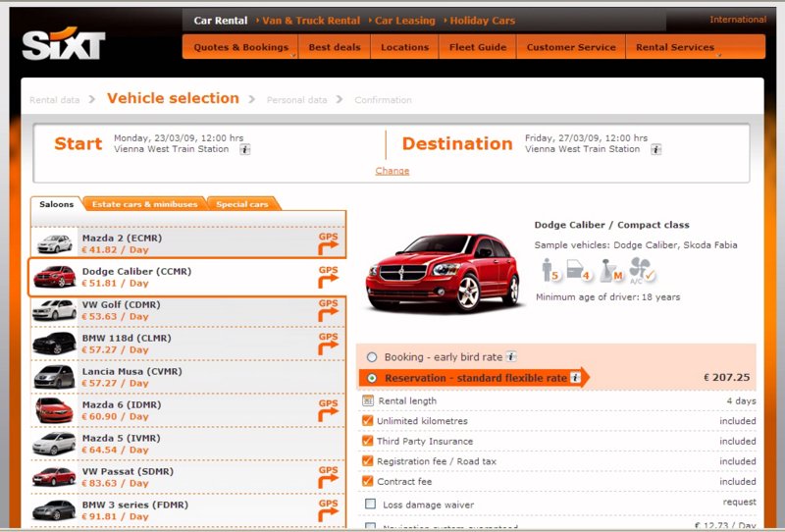Click the air conditioning fan icon
785x532 pixels.
click(642, 271)
